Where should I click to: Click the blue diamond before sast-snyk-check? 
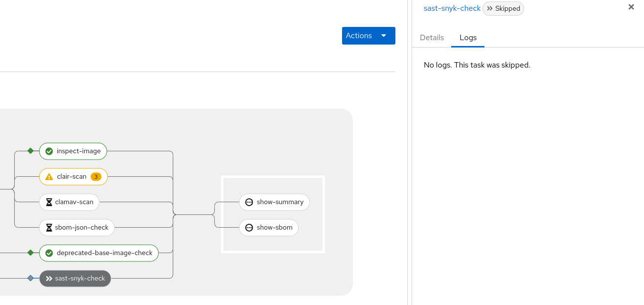tap(30, 278)
